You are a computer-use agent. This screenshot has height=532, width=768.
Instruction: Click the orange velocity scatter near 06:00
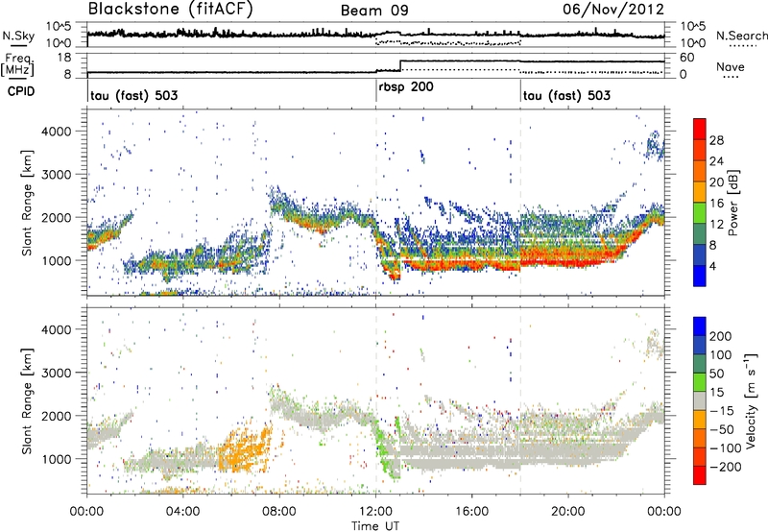pos(244,448)
